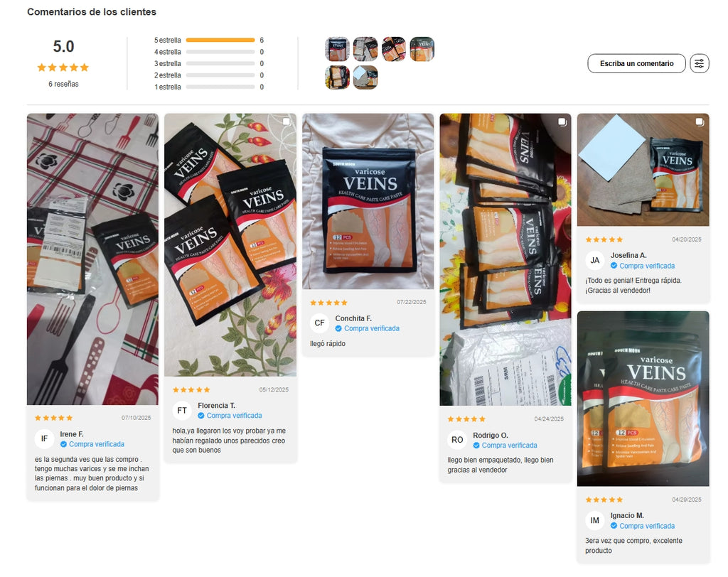Open Irene F.'s tablecloth review photo
Viewport: 728px width, 577px height.
93,259
